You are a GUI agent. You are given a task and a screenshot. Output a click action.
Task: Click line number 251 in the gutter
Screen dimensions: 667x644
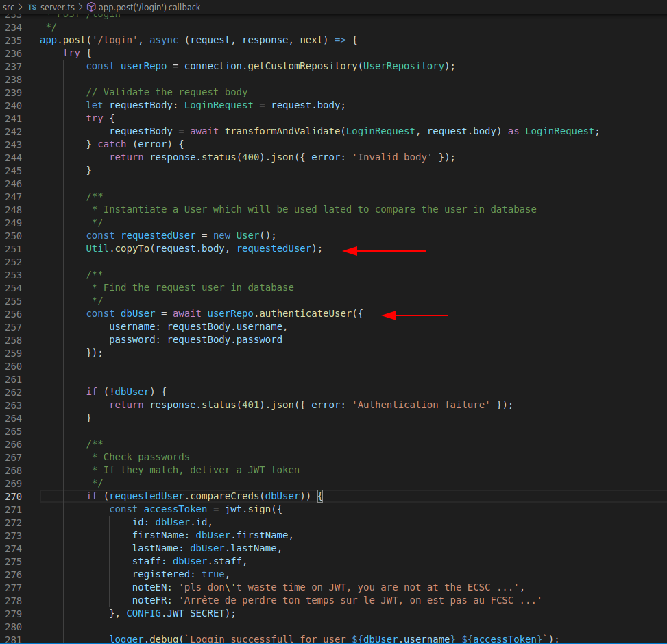14,248
